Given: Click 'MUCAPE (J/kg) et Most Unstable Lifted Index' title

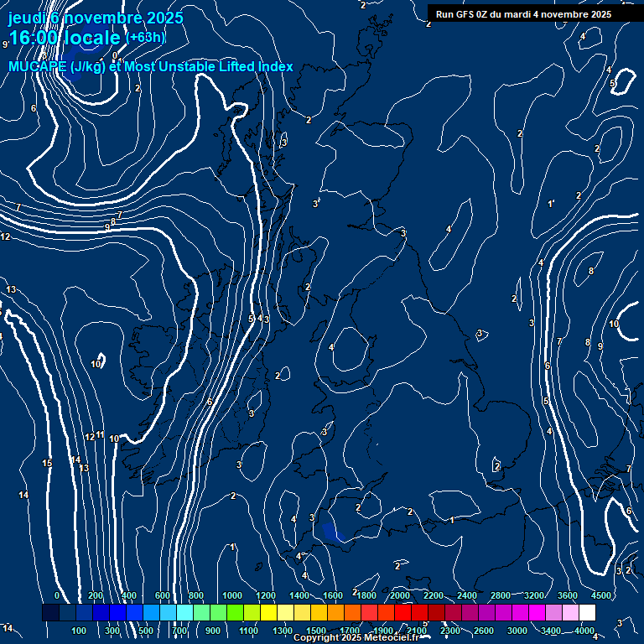Looking at the screenshot, I should tap(151, 66).
